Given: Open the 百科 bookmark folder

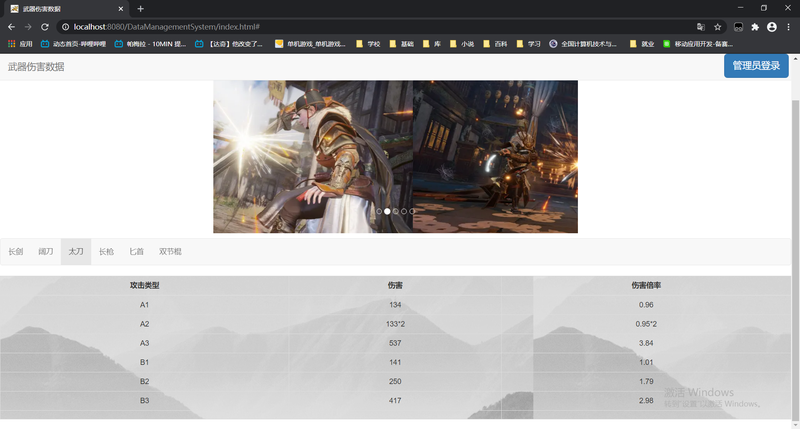Looking at the screenshot, I should [x=495, y=44].
